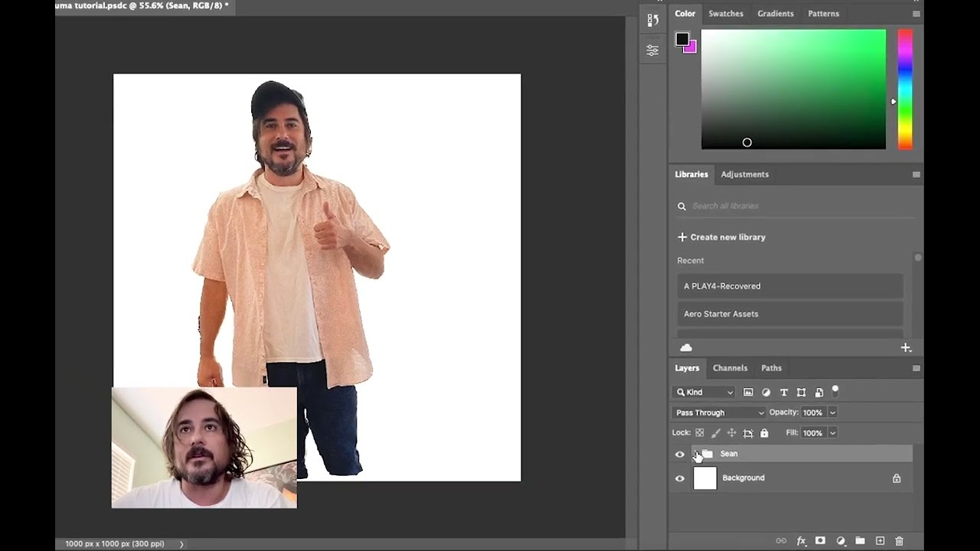Select the Sean group layer name
This screenshot has height=551, width=980.
point(729,454)
